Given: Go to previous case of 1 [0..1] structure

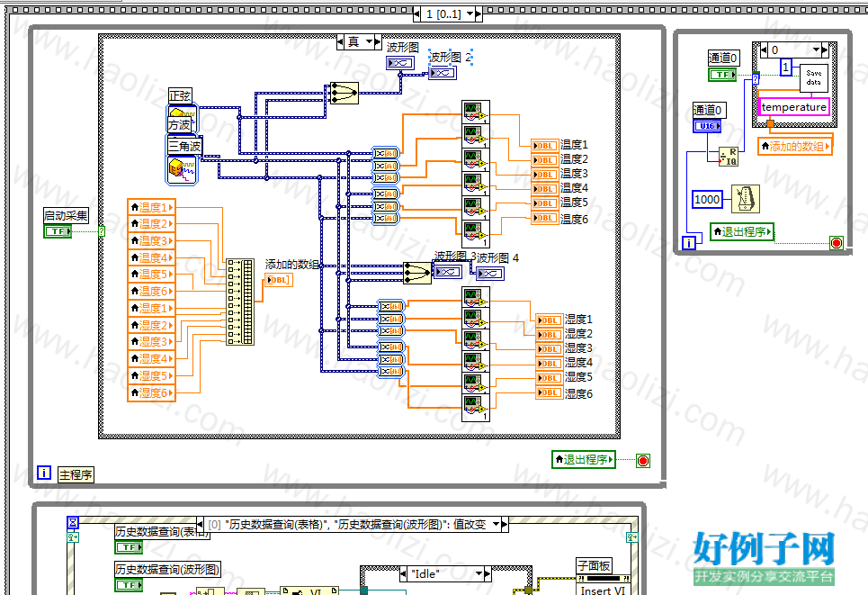Looking at the screenshot, I should [416, 14].
